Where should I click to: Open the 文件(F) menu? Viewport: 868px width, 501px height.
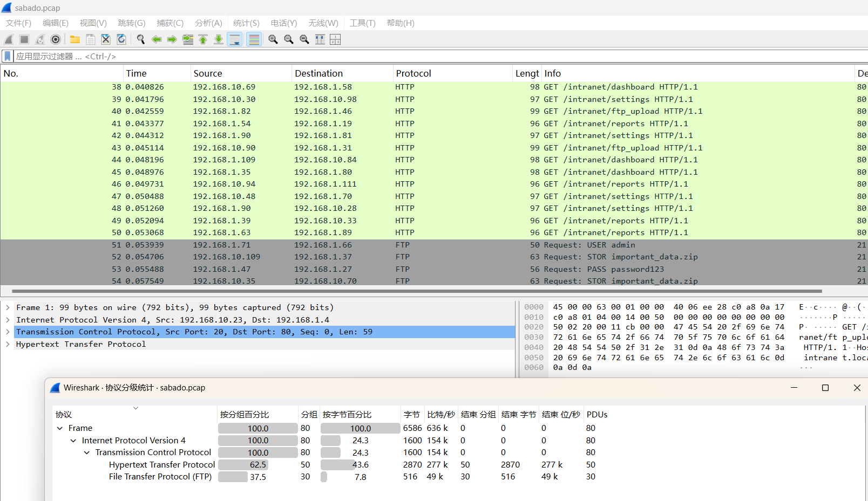(x=18, y=23)
